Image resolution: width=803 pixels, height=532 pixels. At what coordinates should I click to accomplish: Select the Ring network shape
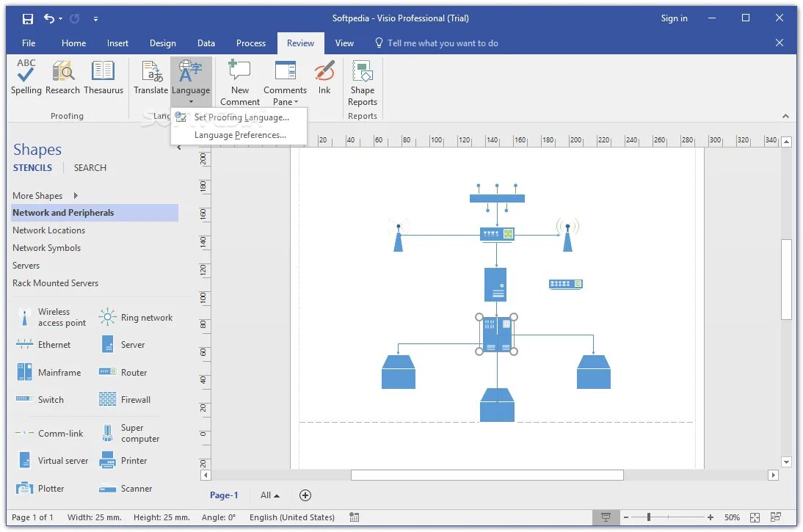coord(136,318)
